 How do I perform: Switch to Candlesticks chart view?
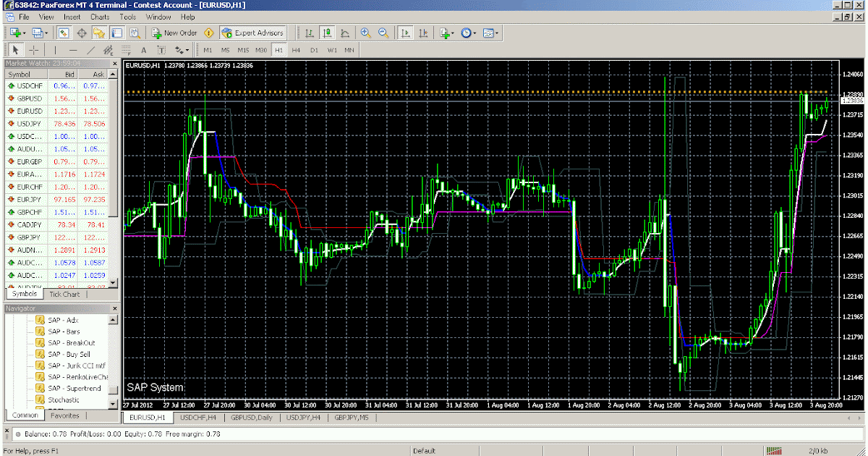[328, 33]
